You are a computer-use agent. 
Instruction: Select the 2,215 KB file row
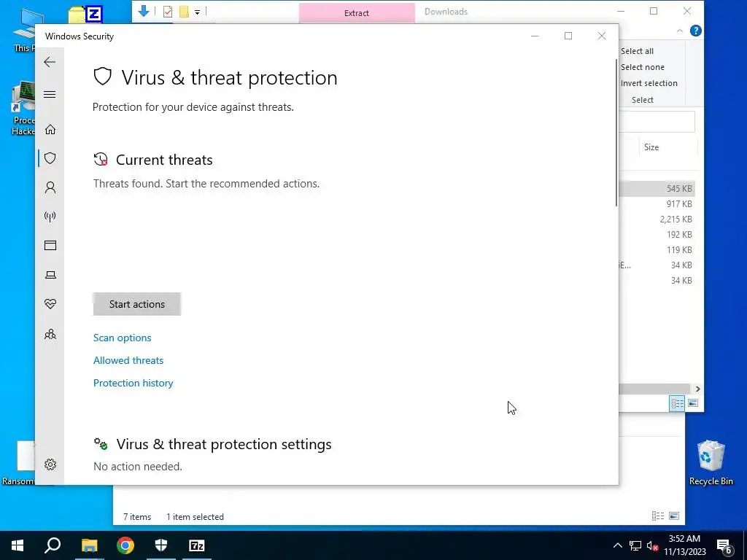pos(657,219)
